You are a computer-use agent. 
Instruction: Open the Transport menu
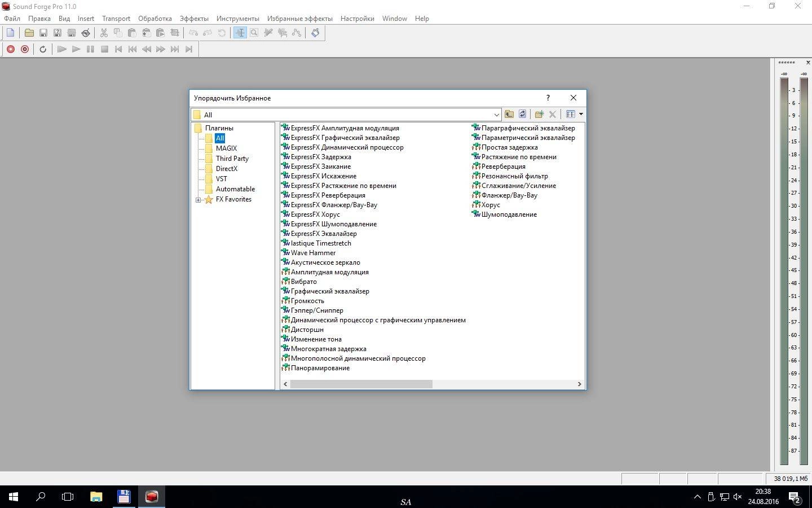click(x=116, y=19)
